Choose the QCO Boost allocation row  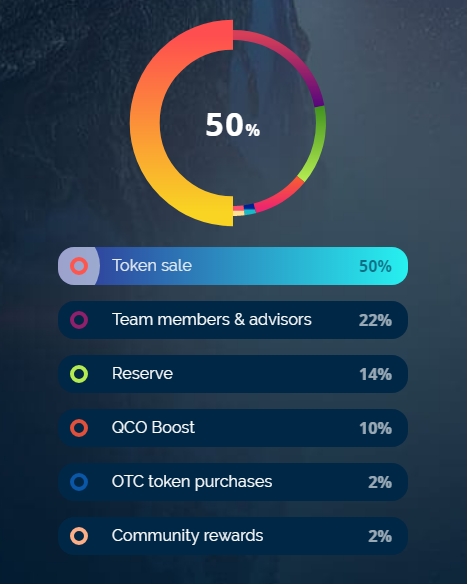233,428
